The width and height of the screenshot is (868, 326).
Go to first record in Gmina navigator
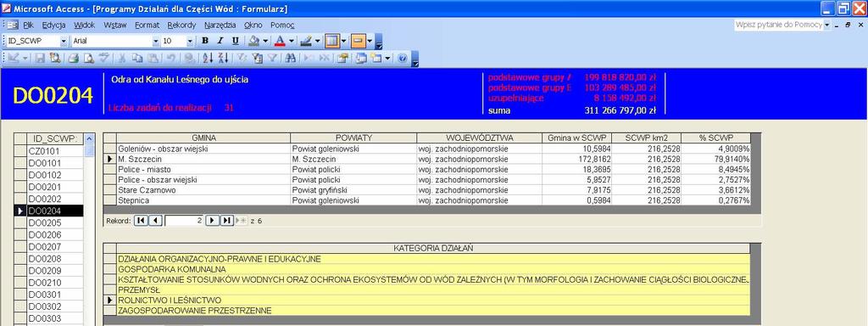[141, 221]
